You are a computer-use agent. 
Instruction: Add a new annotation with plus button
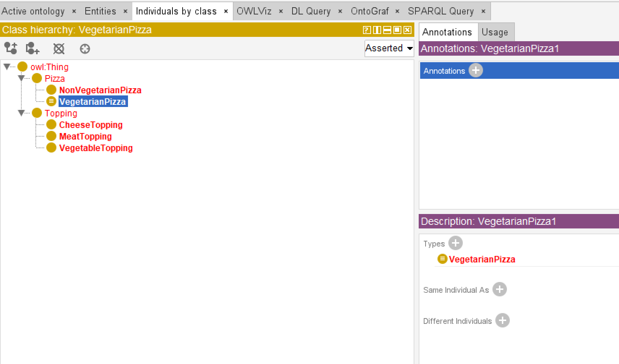coord(476,70)
